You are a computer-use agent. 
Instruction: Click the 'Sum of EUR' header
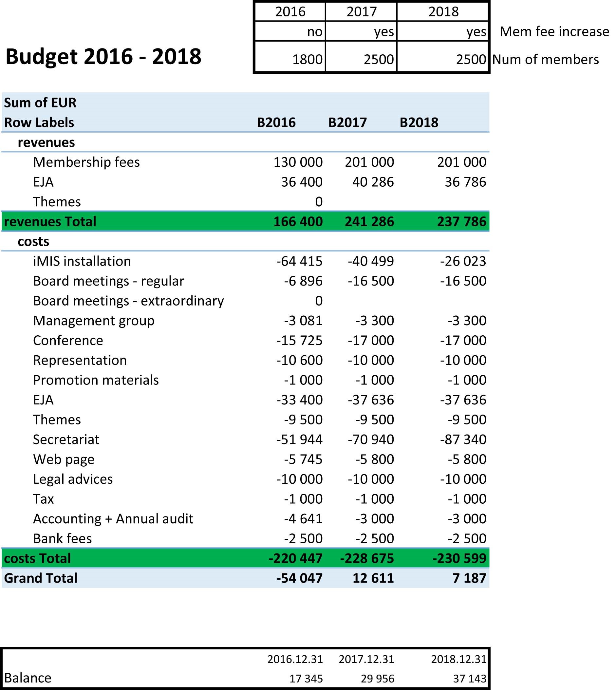click(x=40, y=103)
